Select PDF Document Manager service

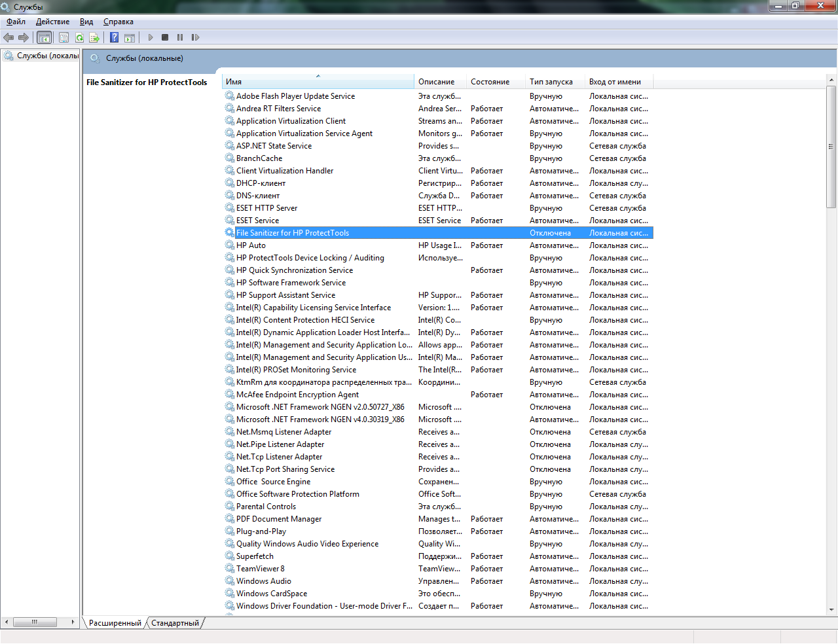[438, 519]
